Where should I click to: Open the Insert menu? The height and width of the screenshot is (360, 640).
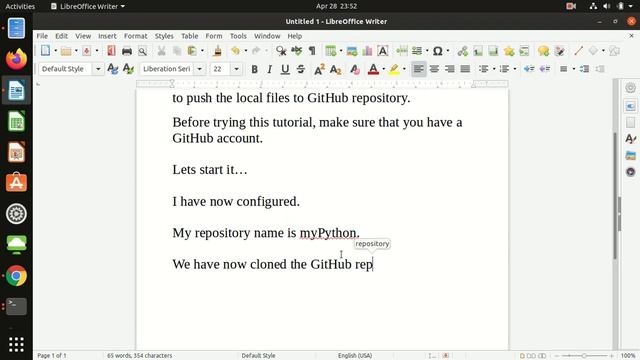pyautogui.click(x=107, y=36)
